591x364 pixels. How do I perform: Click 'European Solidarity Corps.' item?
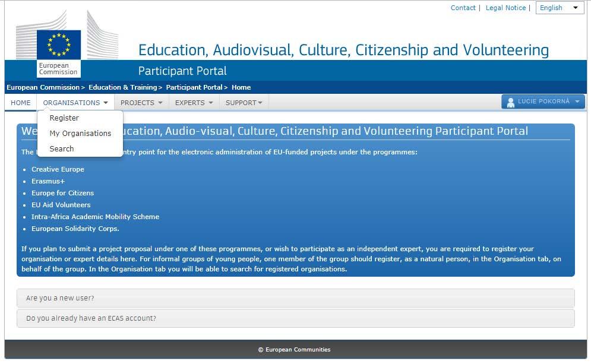[x=75, y=229]
